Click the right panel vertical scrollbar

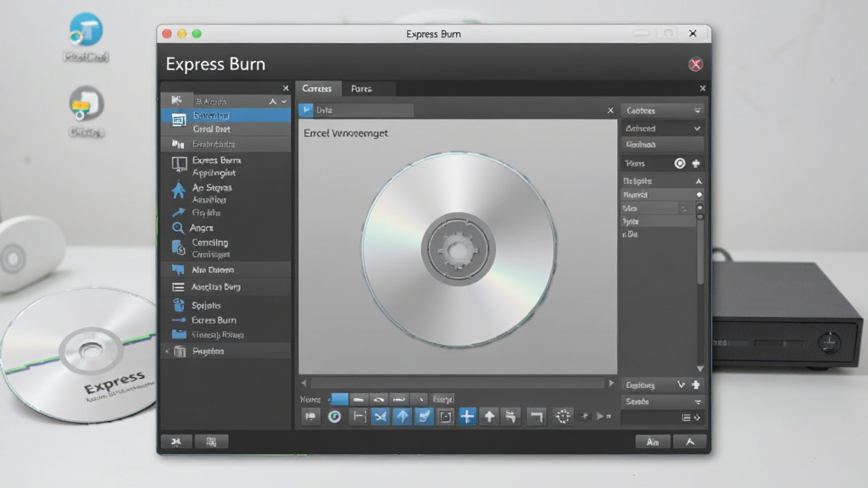coord(700,249)
